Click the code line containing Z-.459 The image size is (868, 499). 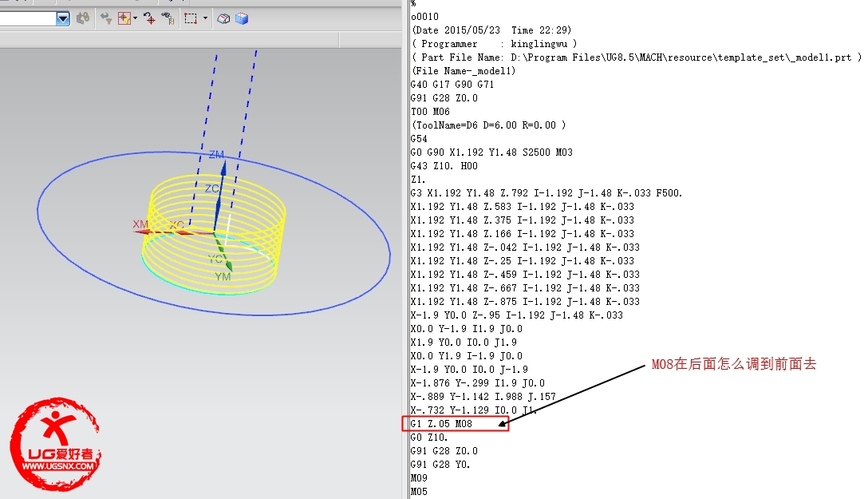pos(525,274)
